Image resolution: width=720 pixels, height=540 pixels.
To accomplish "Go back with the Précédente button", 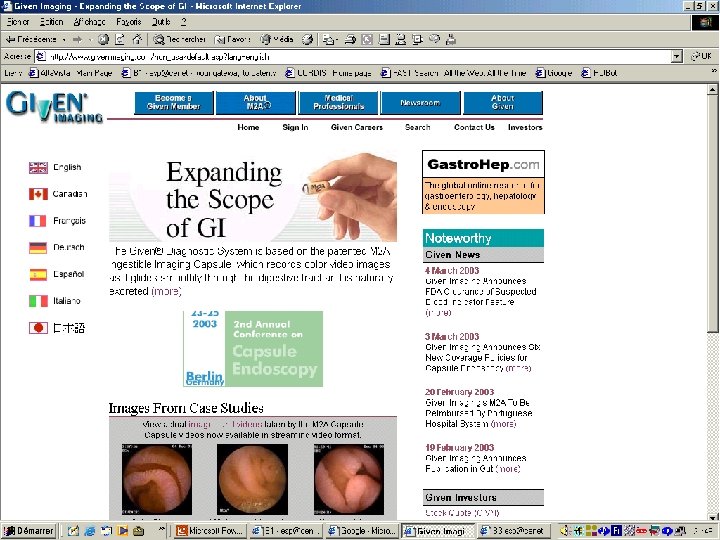I will click(31, 39).
